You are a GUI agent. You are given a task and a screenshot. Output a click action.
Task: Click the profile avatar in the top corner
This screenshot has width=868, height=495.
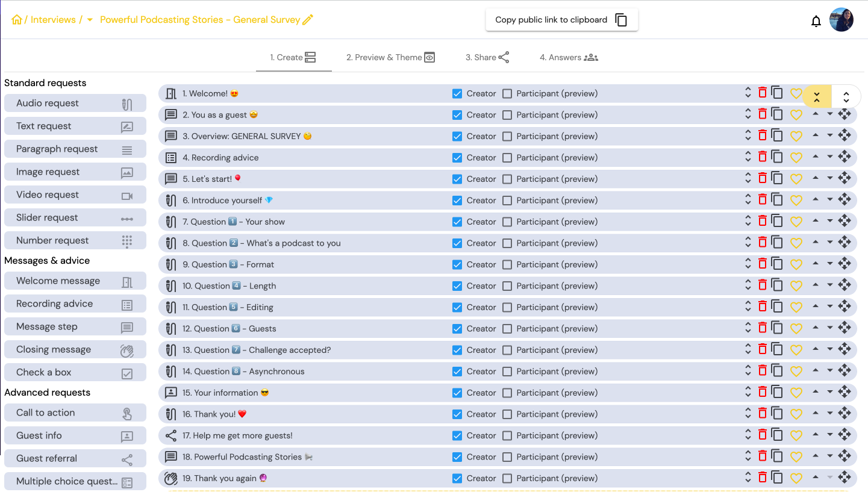841,19
